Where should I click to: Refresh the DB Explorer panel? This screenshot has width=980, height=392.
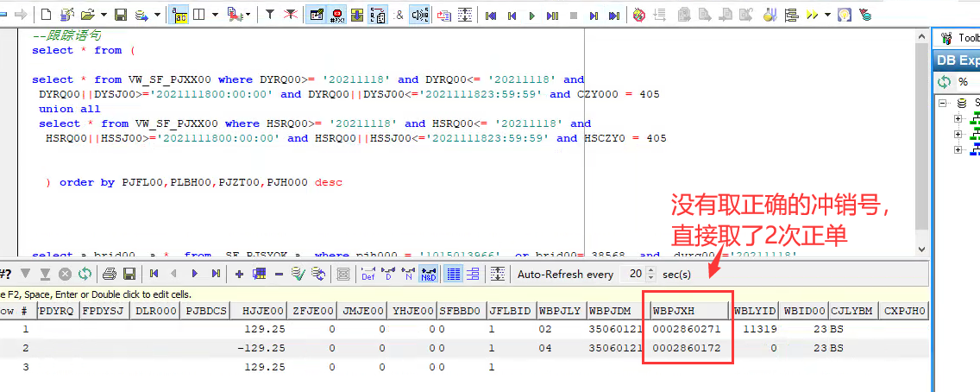coord(945,82)
